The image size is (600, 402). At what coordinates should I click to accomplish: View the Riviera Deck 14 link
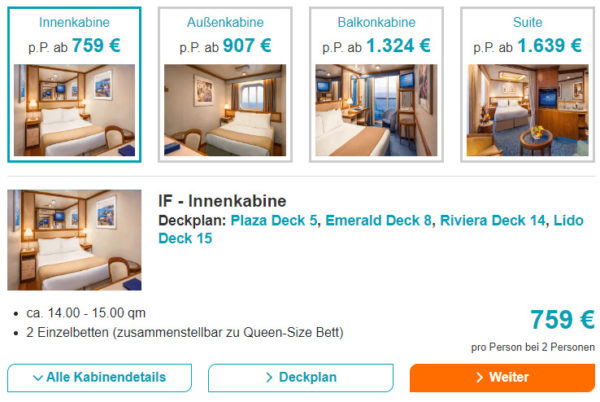point(492,220)
